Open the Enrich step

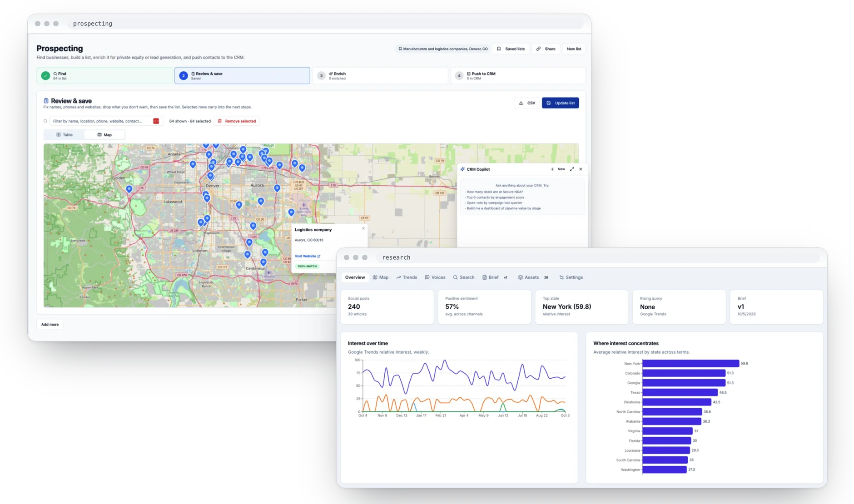pyautogui.click(x=380, y=75)
